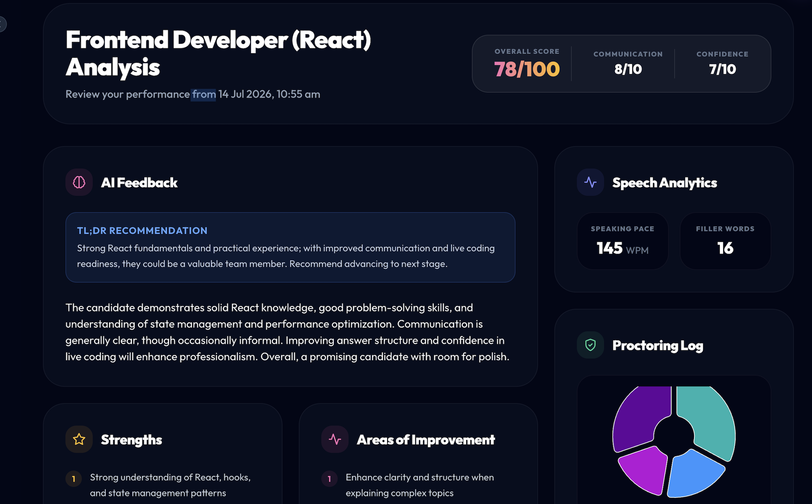Click the brain icon beside AI Feedback
Image resolution: width=812 pixels, height=504 pixels.
[x=79, y=182]
